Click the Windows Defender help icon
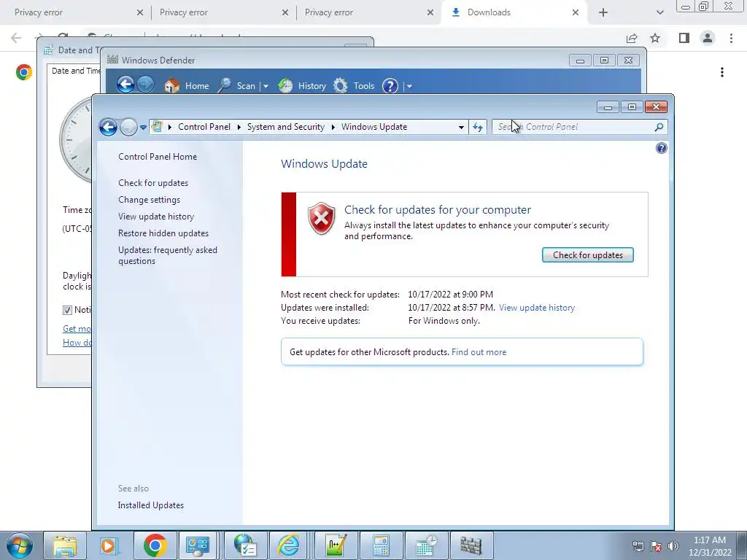The image size is (747, 560). [390, 86]
